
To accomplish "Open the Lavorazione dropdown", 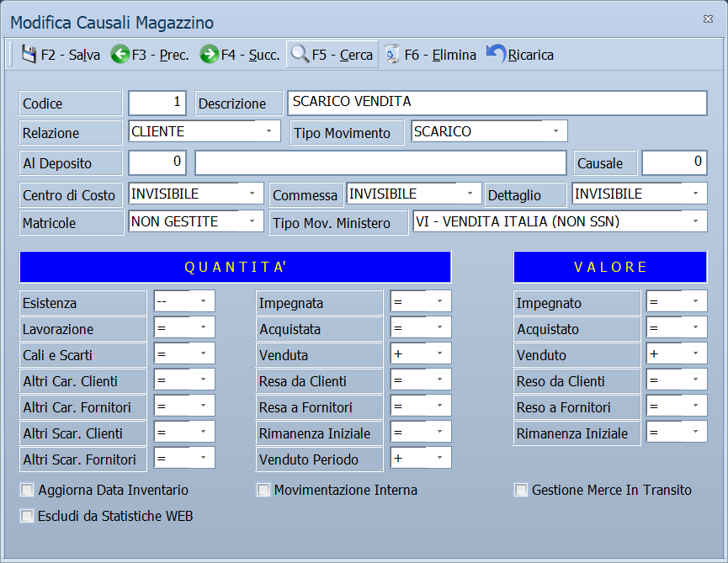I will pos(203,327).
